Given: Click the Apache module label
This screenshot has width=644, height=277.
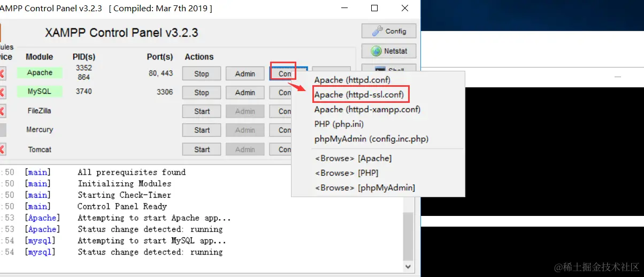Looking at the screenshot, I should (x=40, y=72).
